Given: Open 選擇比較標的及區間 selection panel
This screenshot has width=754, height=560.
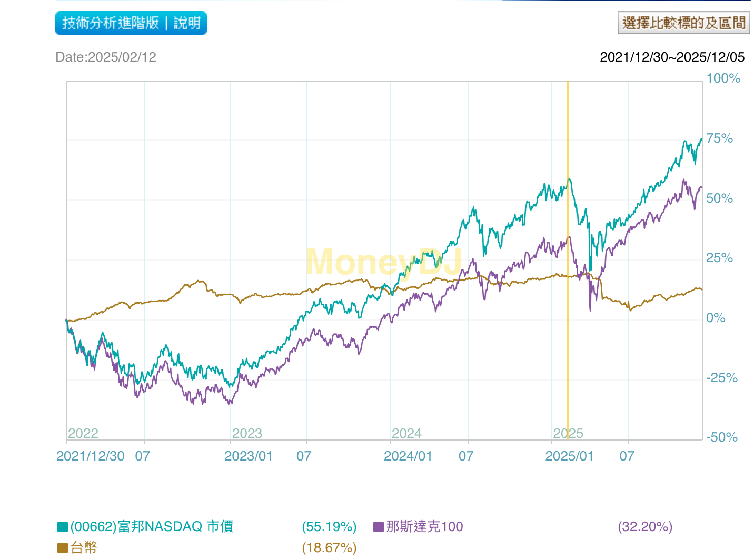Looking at the screenshot, I should point(683,23).
